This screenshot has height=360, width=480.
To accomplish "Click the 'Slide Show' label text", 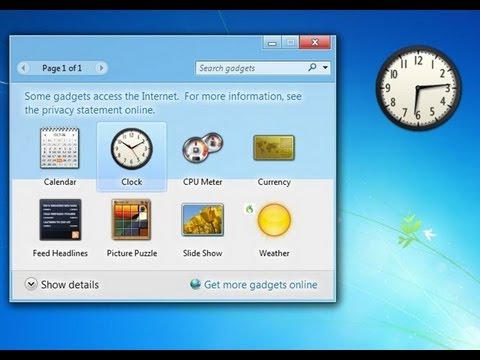I will [203, 253].
